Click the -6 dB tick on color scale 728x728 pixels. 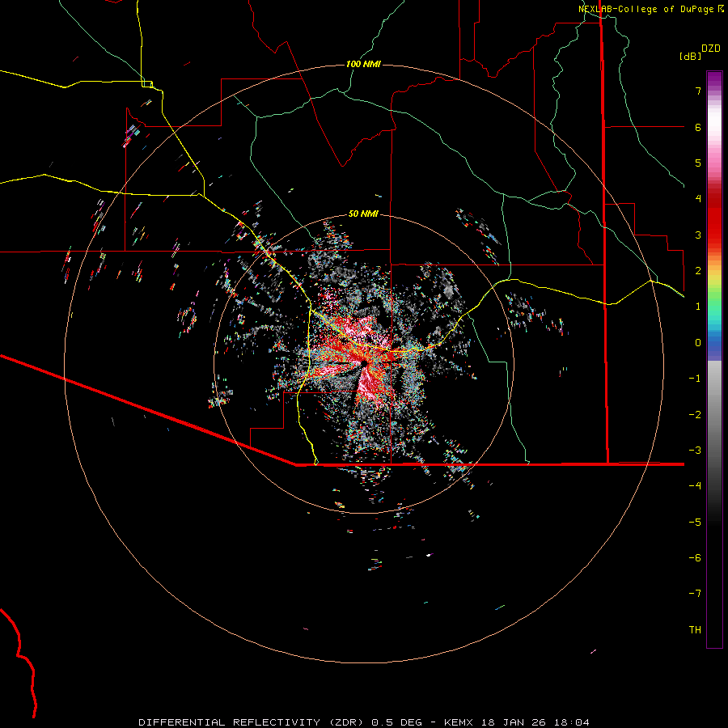point(695,558)
